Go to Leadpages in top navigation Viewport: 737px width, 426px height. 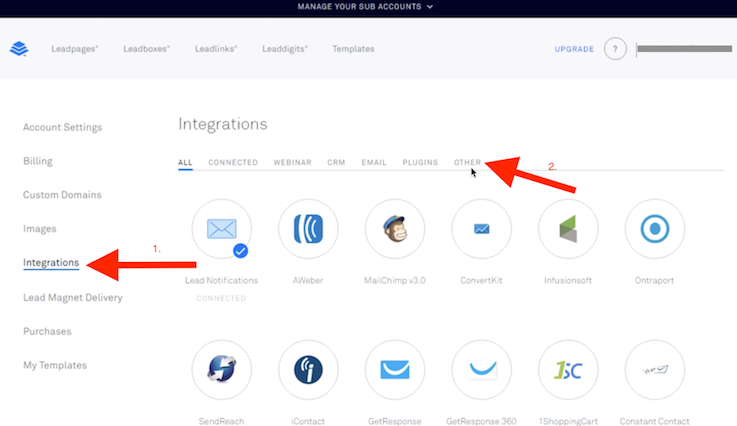[x=75, y=49]
